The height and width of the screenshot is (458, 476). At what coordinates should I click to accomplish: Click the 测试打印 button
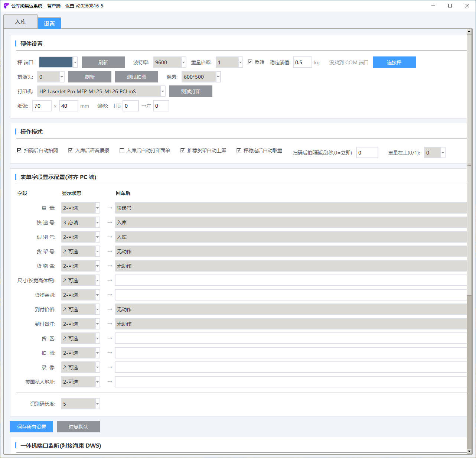point(191,91)
